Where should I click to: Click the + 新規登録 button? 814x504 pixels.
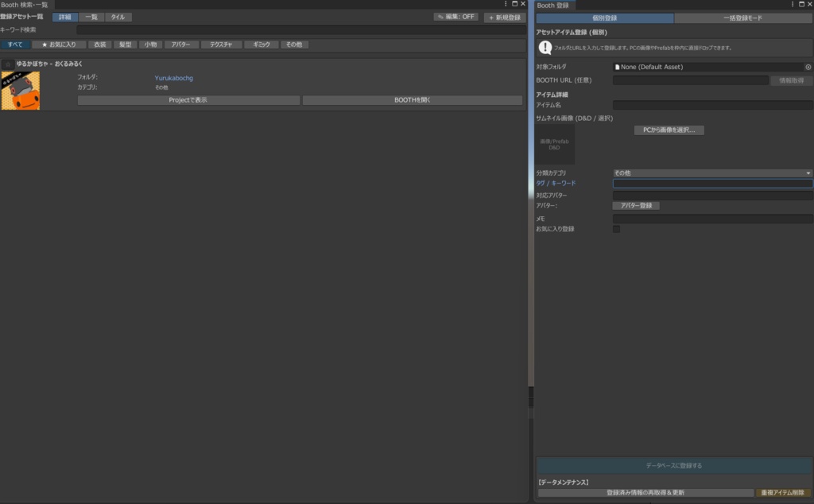[x=505, y=17]
